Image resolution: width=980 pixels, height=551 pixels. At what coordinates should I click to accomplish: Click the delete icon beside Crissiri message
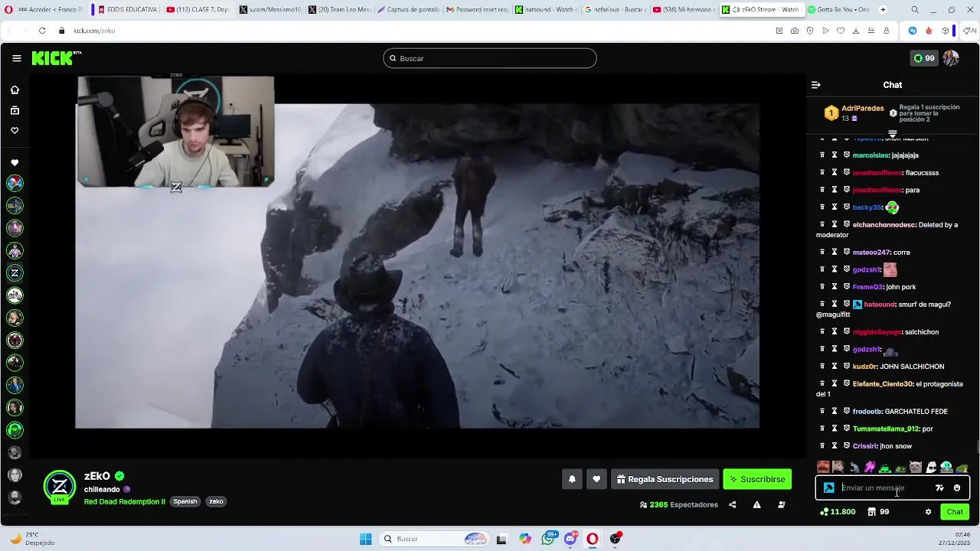[822, 445]
